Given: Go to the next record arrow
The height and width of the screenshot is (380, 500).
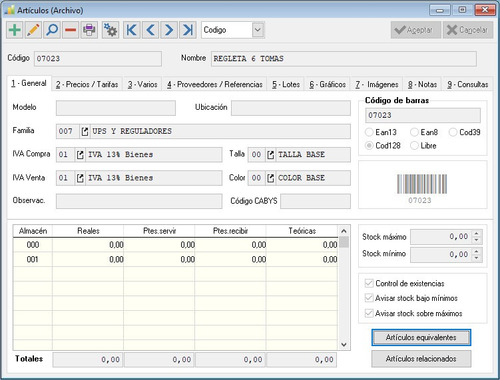Looking at the screenshot, I should point(169,30).
